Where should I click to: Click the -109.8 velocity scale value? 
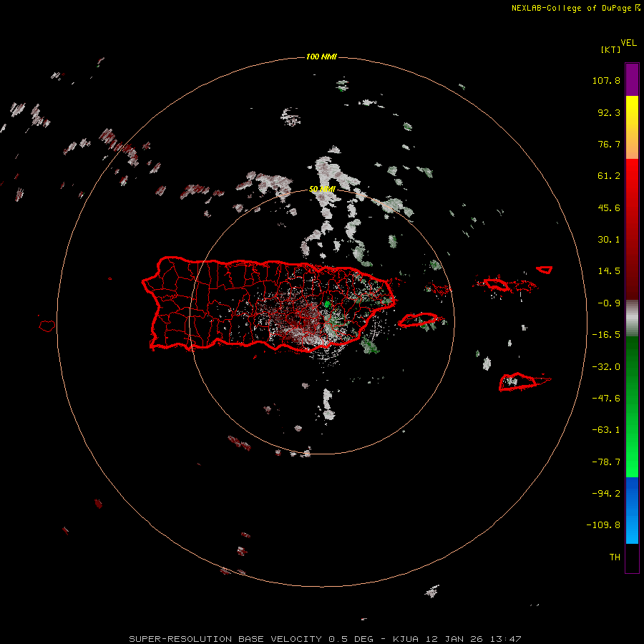coord(603,525)
